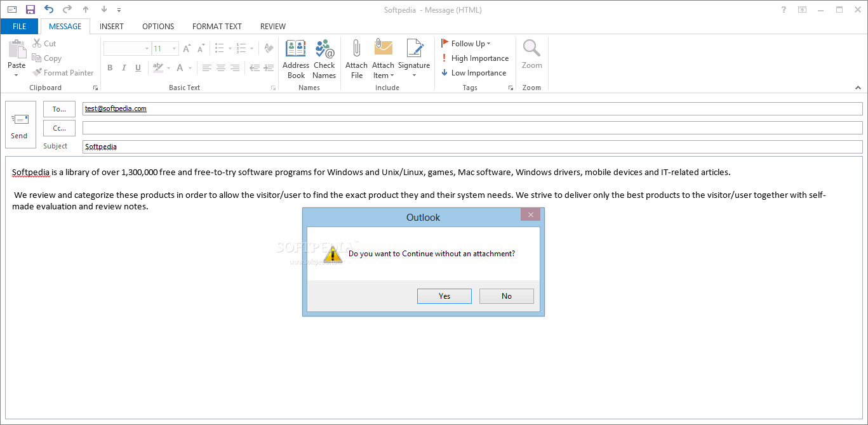Click the Save icon in quick access toolbar
Viewport: 868px width, 425px height.
coord(30,10)
